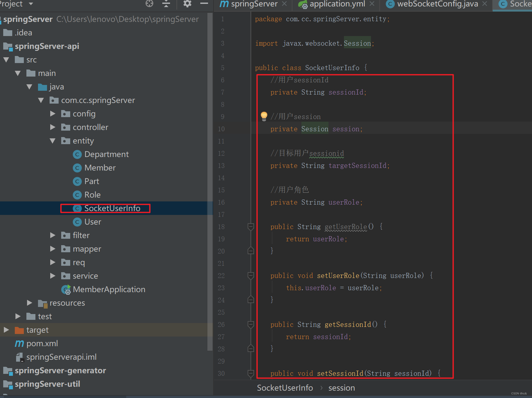This screenshot has width=532, height=398.
Task: Switch to the application.yml tab
Action: click(337, 5)
